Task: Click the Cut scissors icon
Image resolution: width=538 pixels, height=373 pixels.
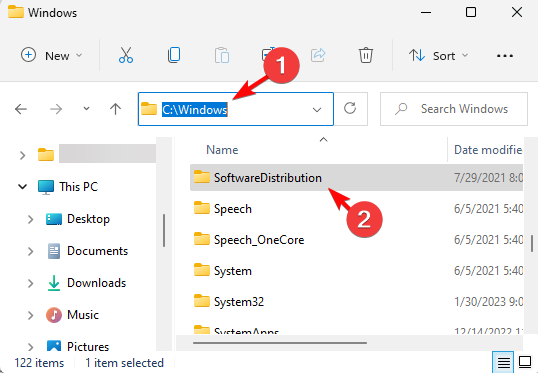Action: (126, 55)
